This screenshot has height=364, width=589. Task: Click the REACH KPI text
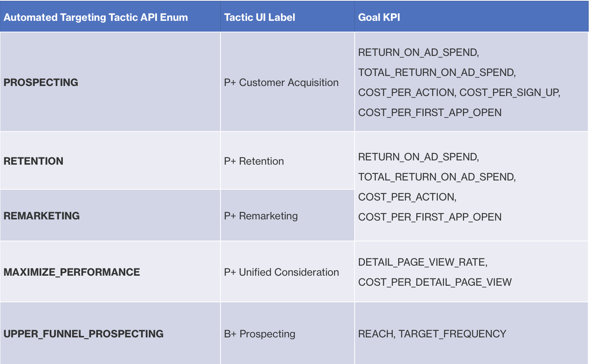(376, 334)
